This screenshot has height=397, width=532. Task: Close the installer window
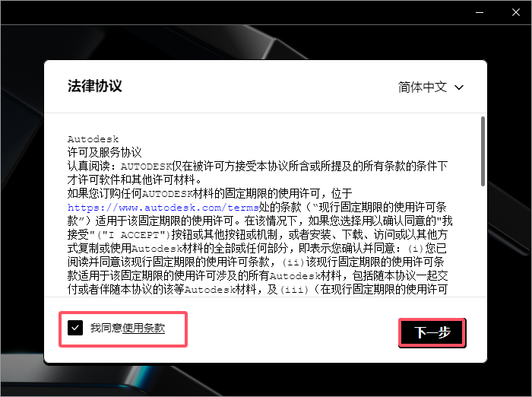click(x=516, y=13)
